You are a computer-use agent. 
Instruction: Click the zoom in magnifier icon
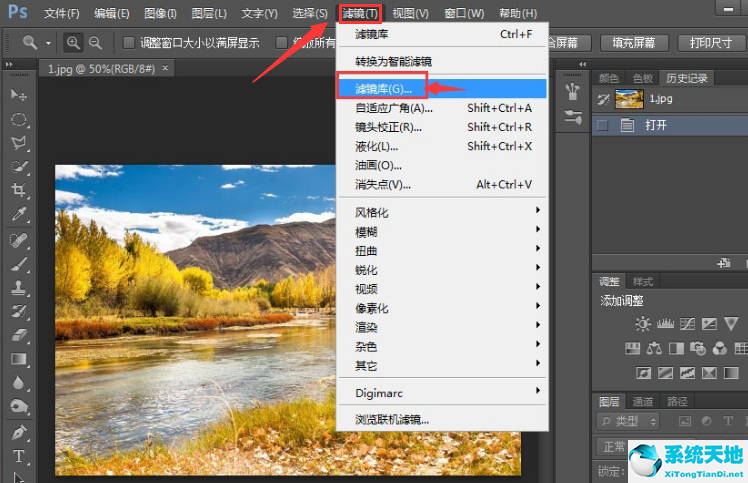[x=73, y=42]
